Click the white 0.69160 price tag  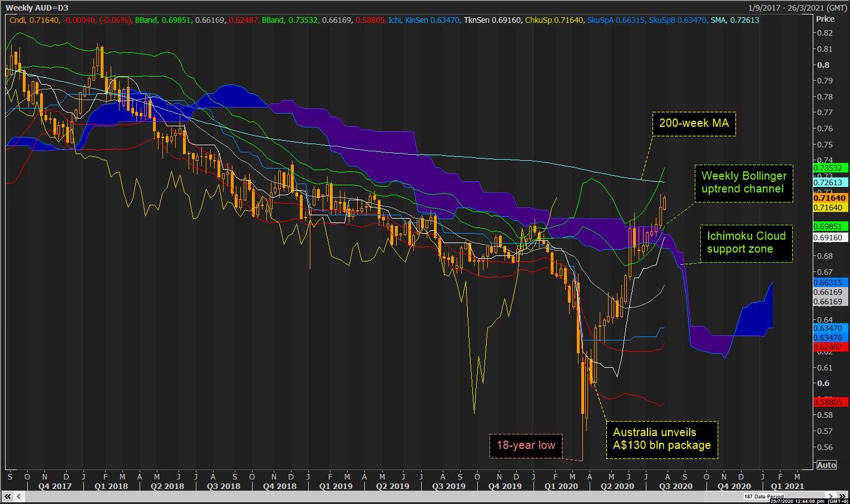(831, 238)
